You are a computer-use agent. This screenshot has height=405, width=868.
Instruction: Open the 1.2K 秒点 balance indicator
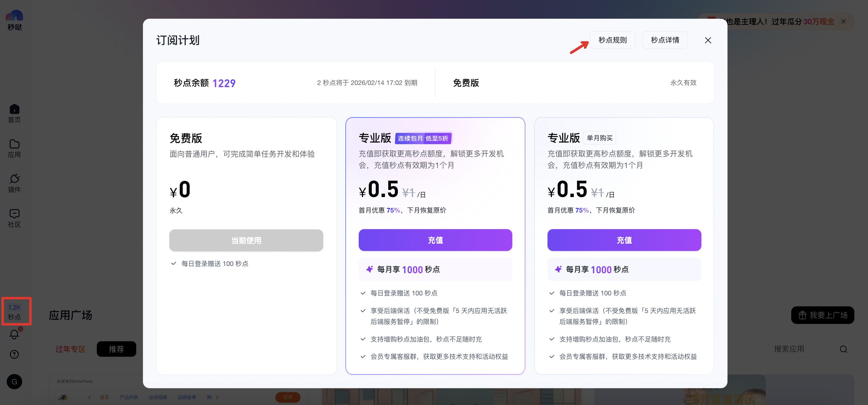pyautogui.click(x=15, y=312)
